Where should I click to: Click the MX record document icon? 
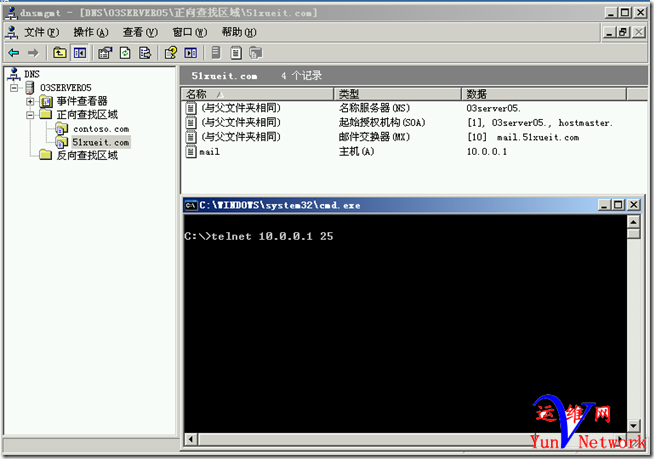click(x=191, y=137)
